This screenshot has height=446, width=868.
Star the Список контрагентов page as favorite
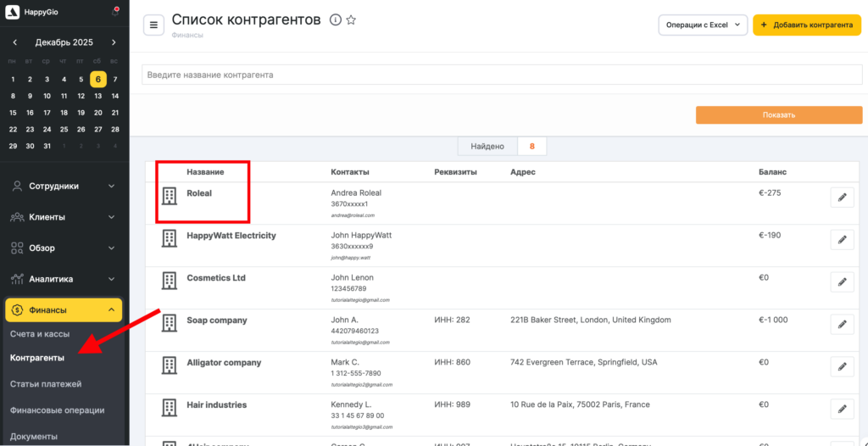point(351,20)
